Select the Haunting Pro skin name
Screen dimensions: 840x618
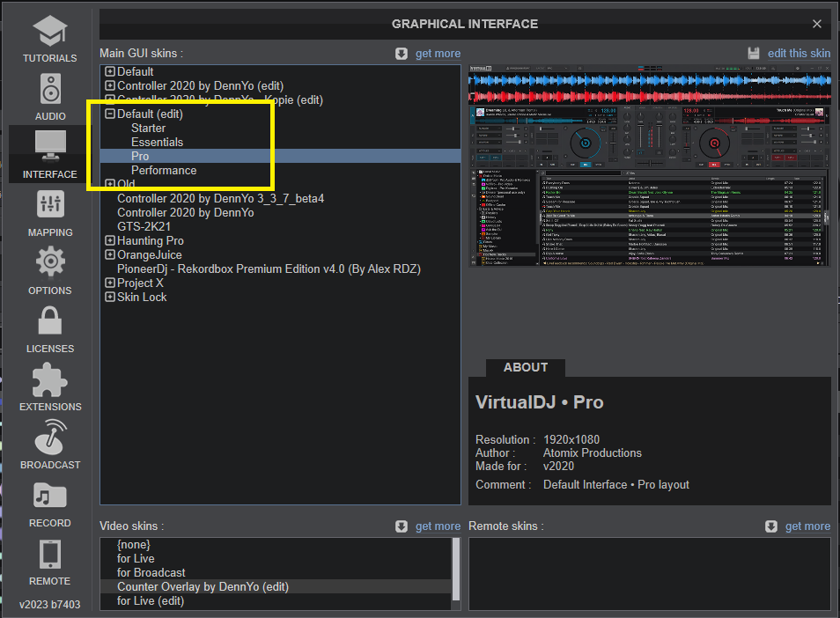151,241
